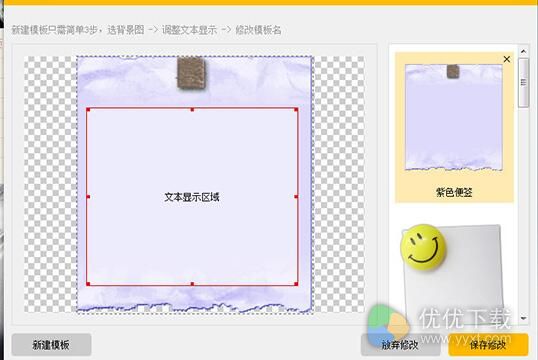Click the bottom-middle red resize handle
The image size is (538, 360).
(x=192, y=284)
